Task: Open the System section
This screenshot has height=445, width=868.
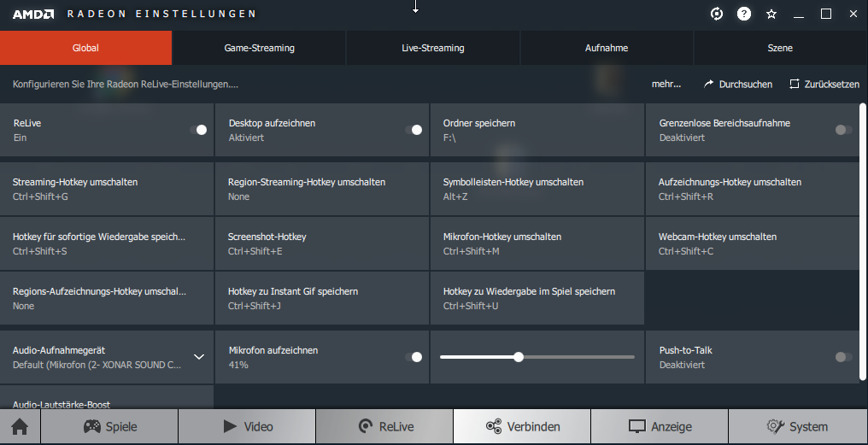Action: click(x=798, y=427)
